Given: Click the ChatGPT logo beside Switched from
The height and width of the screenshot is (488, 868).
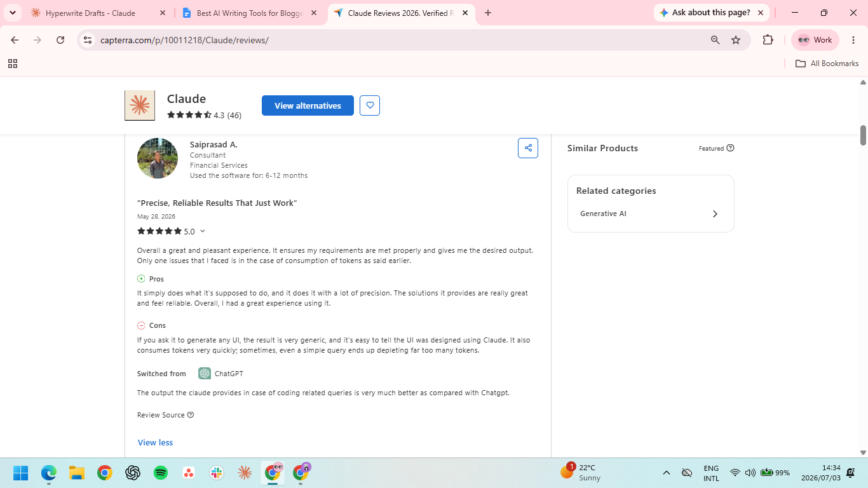Looking at the screenshot, I should tap(205, 374).
